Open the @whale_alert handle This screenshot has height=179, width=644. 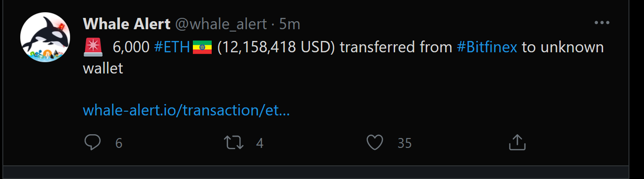pyautogui.click(x=221, y=24)
